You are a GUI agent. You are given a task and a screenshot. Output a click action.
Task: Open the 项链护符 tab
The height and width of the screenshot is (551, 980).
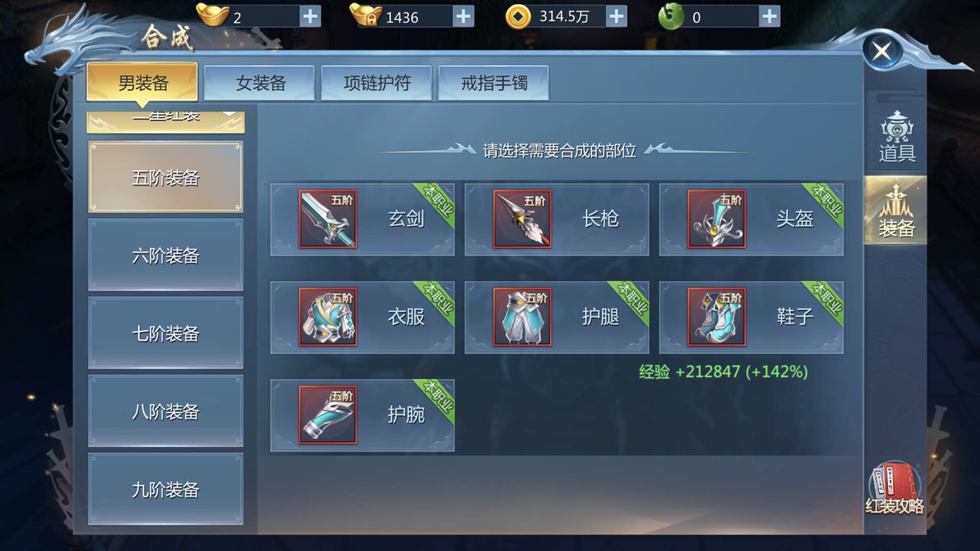(x=377, y=83)
